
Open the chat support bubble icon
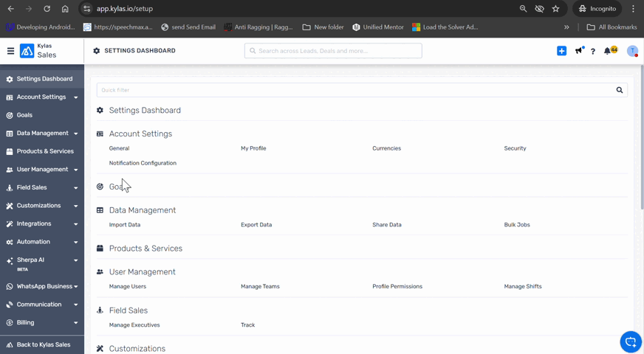(631, 341)
